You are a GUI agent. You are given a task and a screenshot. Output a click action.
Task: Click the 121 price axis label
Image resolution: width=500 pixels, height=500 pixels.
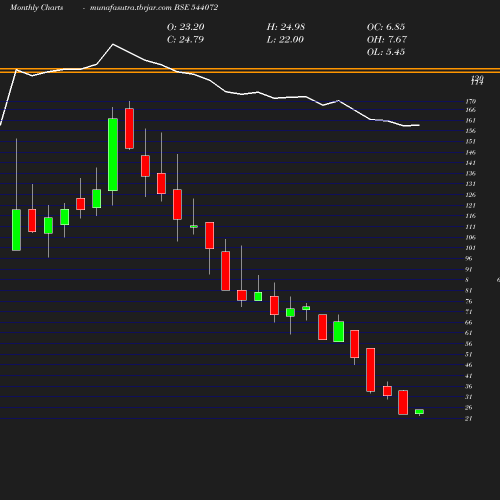tap(471, 205)
